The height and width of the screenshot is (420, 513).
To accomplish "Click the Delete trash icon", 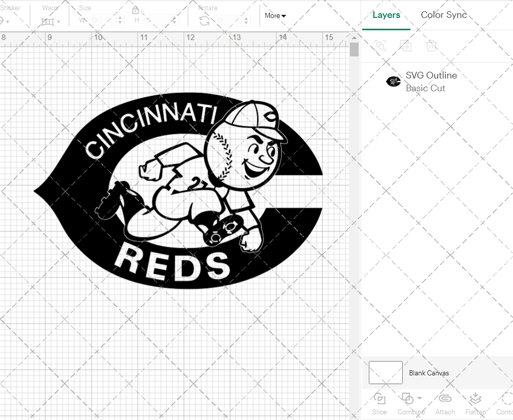I will coord(431,46).
